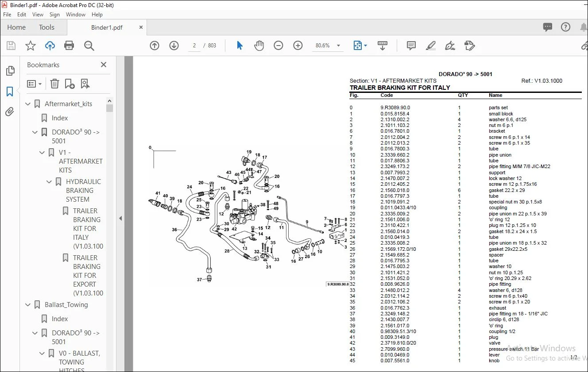Image resolution: width=588 pixels, height=372 pixels.
Task: Open the chat notifications icon
Action: (548, 27)
